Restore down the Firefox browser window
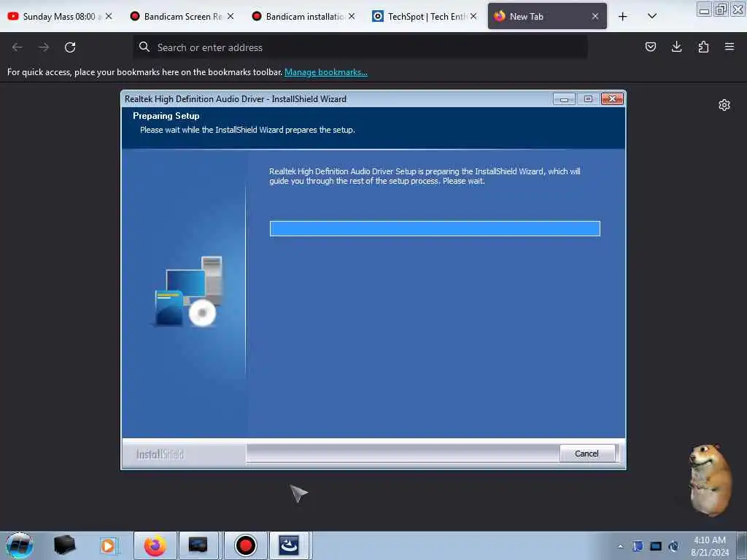Image resolution: width=747 pixels, height=560 pixels. tap(721, 9)
